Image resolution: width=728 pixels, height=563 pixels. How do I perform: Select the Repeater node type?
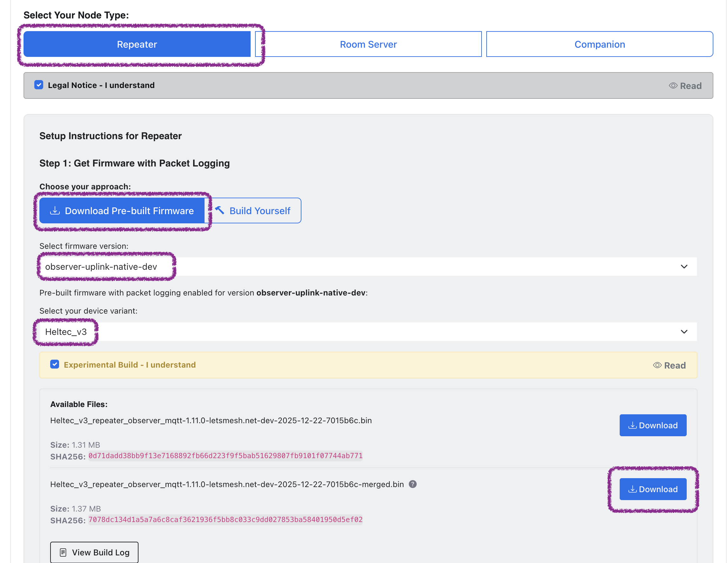pos(137,44)
